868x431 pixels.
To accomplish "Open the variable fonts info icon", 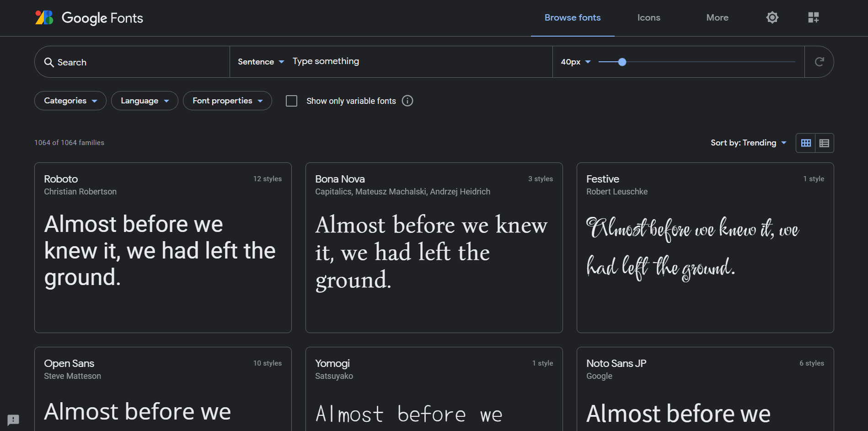I will [x=407, y=101].
